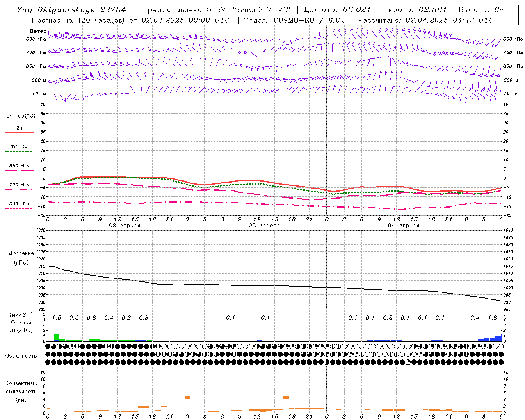Click the 850 гПа temperature legend line sample

(19, 170)
